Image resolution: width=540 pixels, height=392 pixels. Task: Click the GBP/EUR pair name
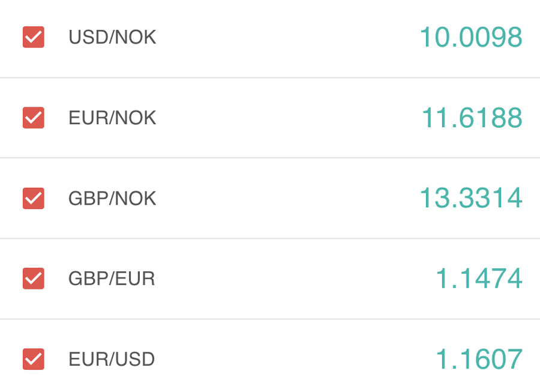pyautogui.click(x=112, y=279)
